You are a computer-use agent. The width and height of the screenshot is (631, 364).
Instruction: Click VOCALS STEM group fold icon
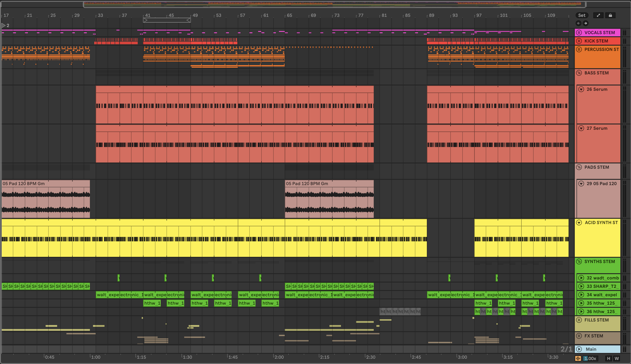pos(579,33)
